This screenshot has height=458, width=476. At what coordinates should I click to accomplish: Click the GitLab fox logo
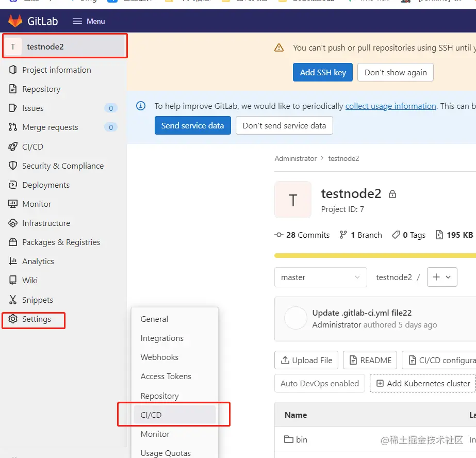coord(15,21)
